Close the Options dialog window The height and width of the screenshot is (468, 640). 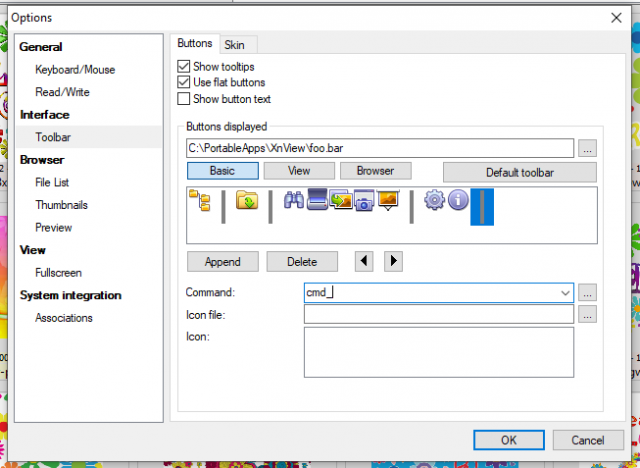(616, 18)
